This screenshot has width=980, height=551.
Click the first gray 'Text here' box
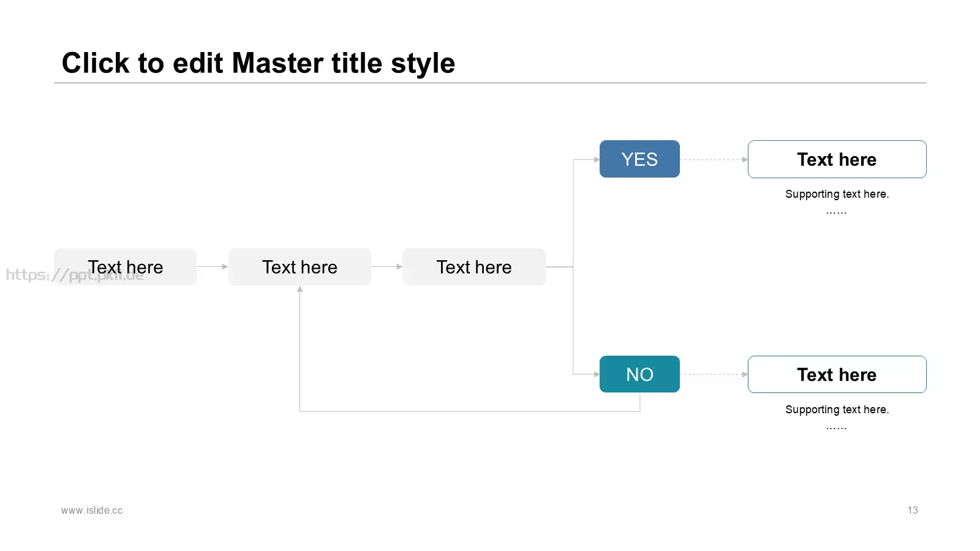pyautogui.click(x=125, y=266)
